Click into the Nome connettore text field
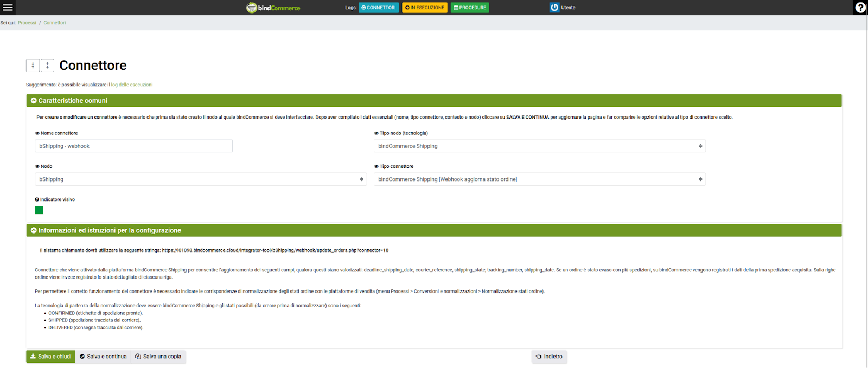 point(133,146)
